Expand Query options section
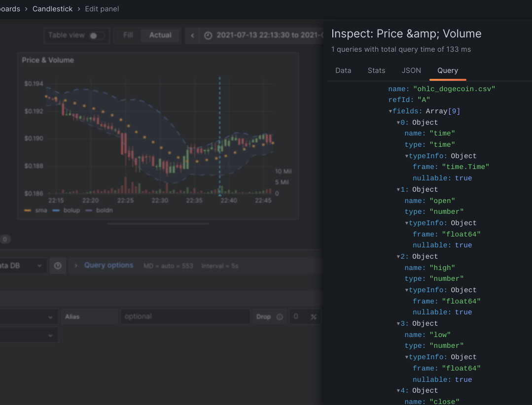Viewport: 532px width, 405px height. pos(108,266)
